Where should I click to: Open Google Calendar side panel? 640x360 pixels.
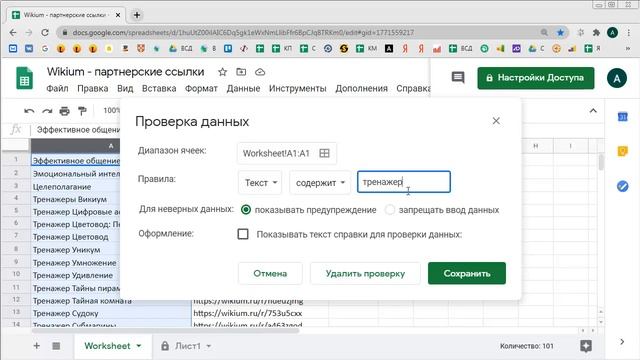click(622, 117)
